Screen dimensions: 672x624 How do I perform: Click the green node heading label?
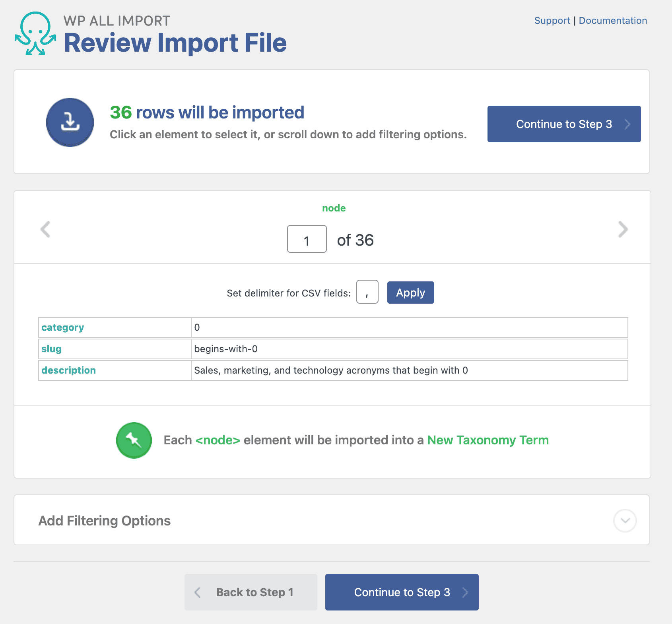334,208
